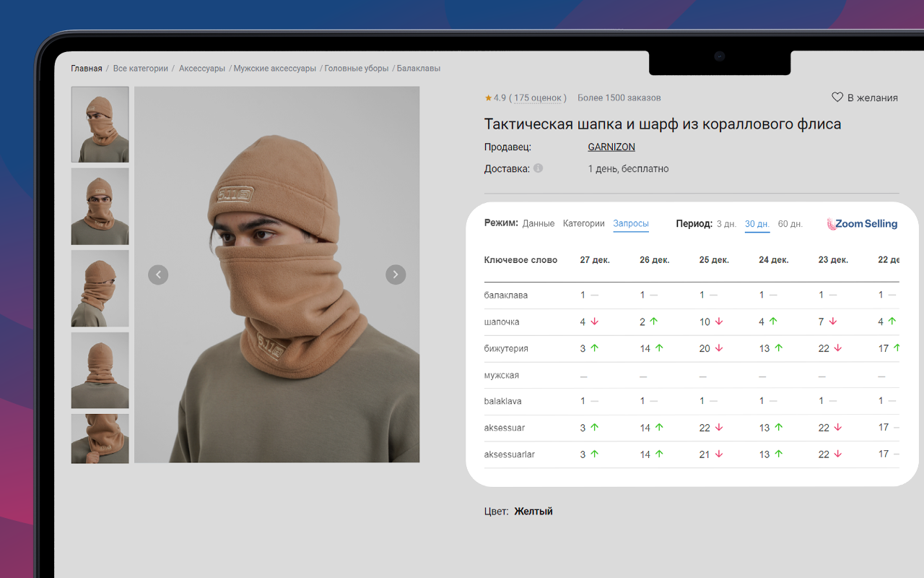Click the down arrow in шапочка 27 дек. cell

click(595, 322)
